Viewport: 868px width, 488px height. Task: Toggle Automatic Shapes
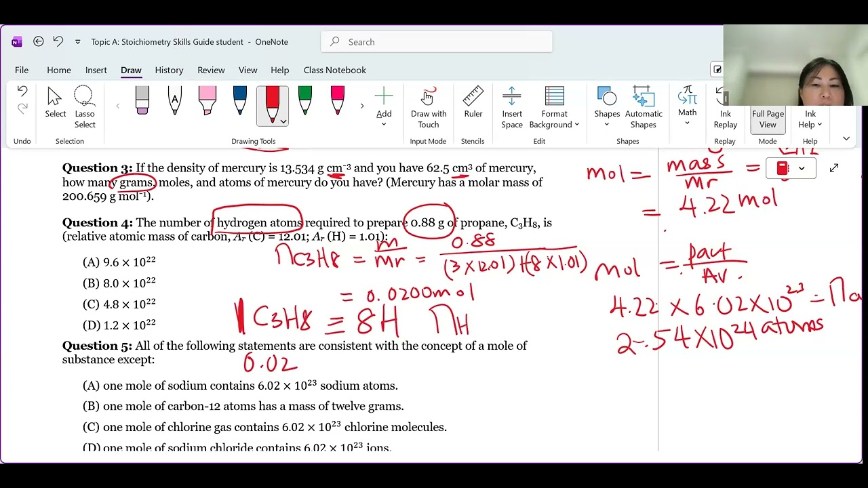point(644,107)
